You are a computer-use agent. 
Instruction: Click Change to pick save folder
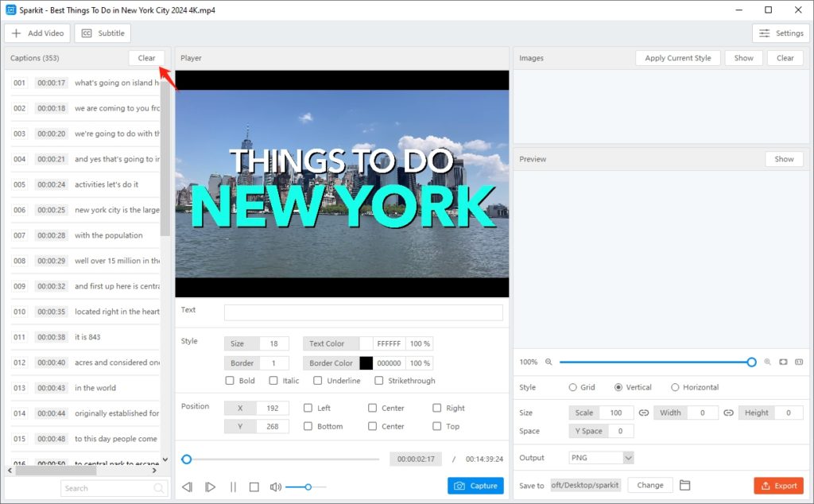[x=650, y=485]
